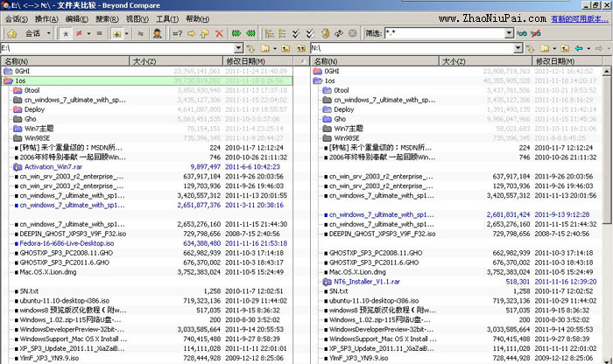613x364 pixels.
Task: Click the Home view icon in the toolbar
Action: [12, 33]
